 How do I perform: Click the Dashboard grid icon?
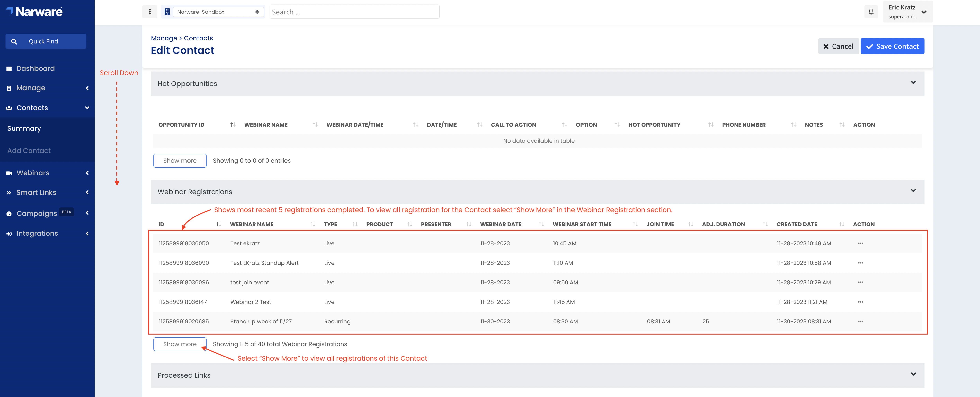9,69
